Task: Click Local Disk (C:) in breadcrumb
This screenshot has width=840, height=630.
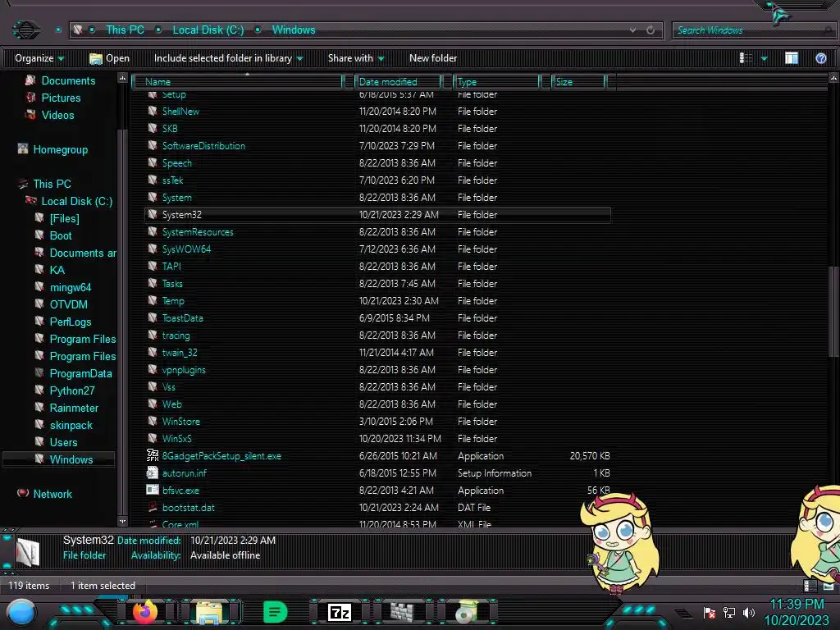Action: tap(208, 30)
